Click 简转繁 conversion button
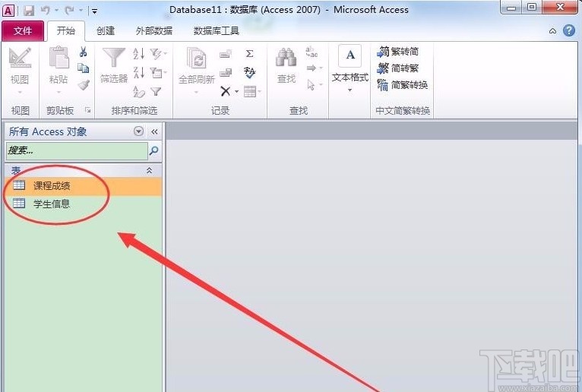This screenshot has width=582, height=392. click(398, 68)
